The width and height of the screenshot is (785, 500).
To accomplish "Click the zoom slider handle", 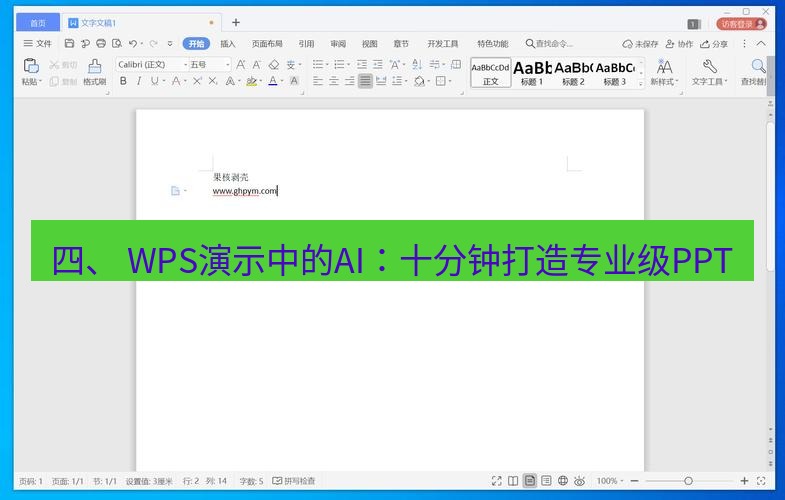I will pos(688,481).
